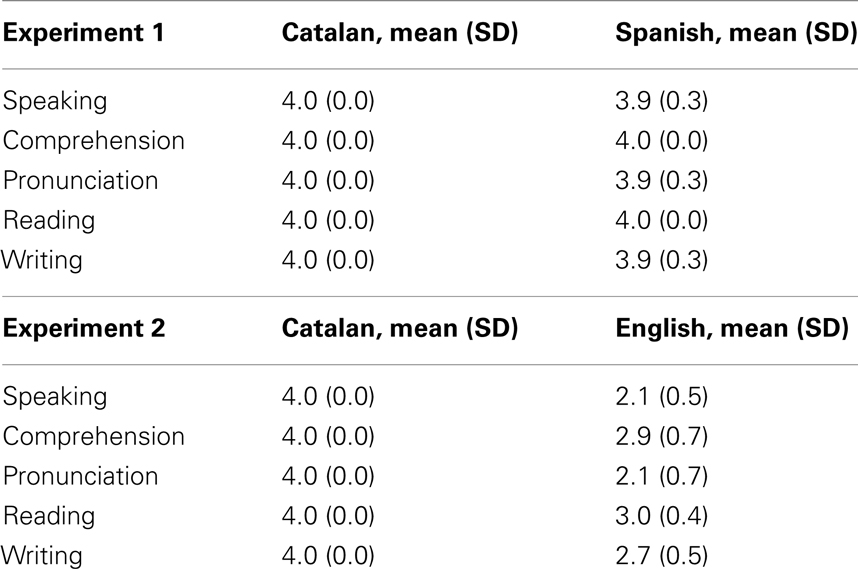Click the English Reading value 3.0 (0.4)

661,516
